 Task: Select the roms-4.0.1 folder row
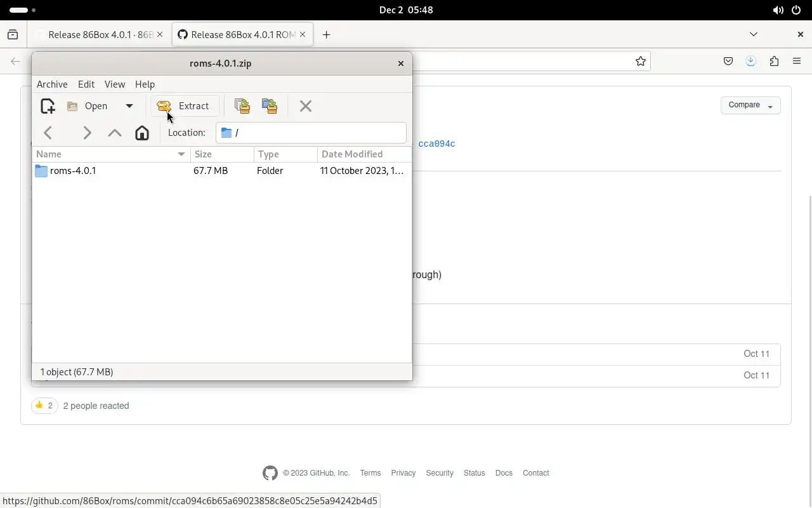[x=222, y=171]
